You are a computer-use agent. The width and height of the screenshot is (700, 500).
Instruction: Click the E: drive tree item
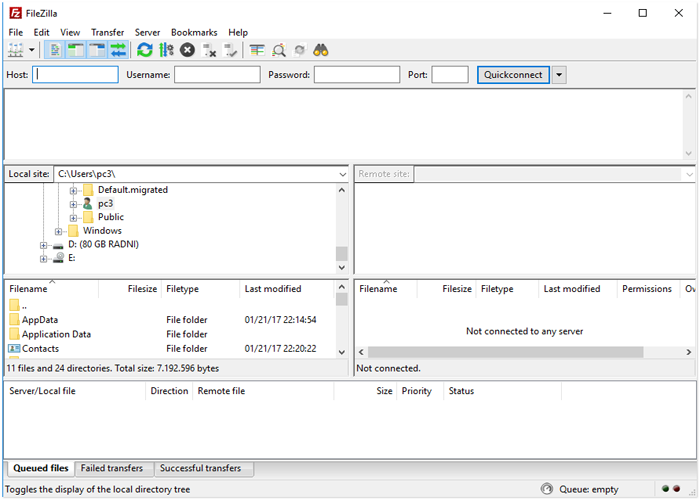click(x=71, y=258)
